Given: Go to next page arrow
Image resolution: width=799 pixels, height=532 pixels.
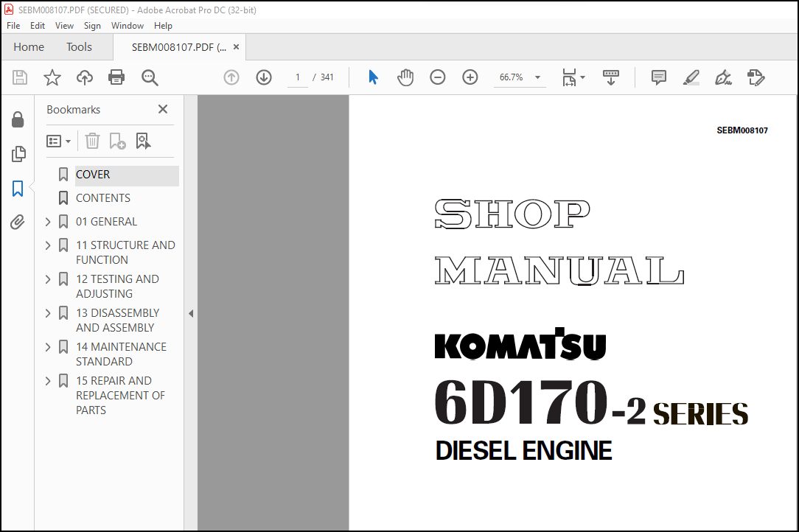Looking at the screenshot, I should (x=263, y=77).
